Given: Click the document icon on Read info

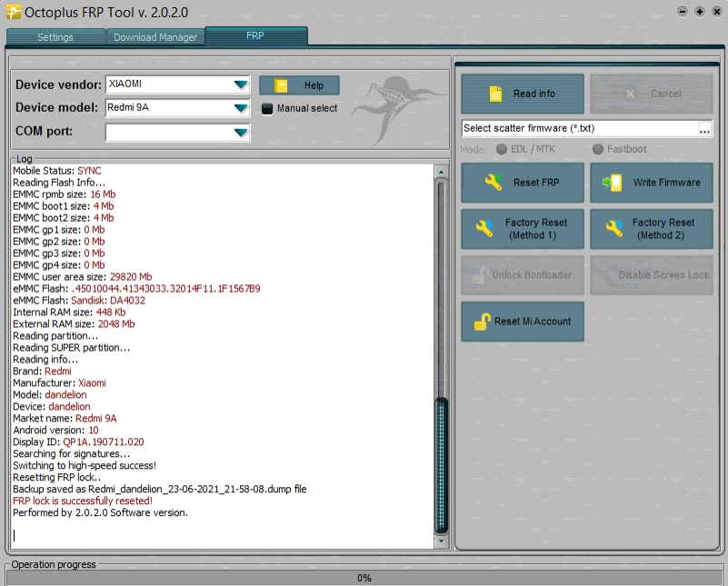Looking at the screenshot, I should (x=496, y=94).
